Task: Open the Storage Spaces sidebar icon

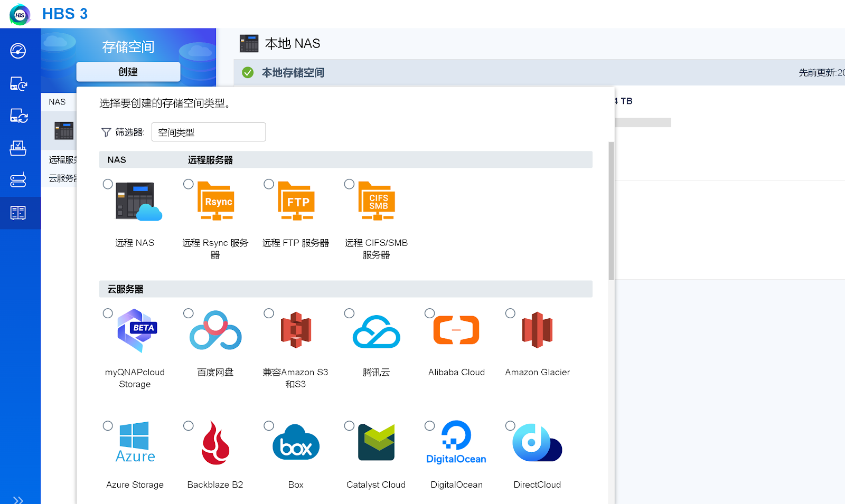Action: [x=18, y=213]
